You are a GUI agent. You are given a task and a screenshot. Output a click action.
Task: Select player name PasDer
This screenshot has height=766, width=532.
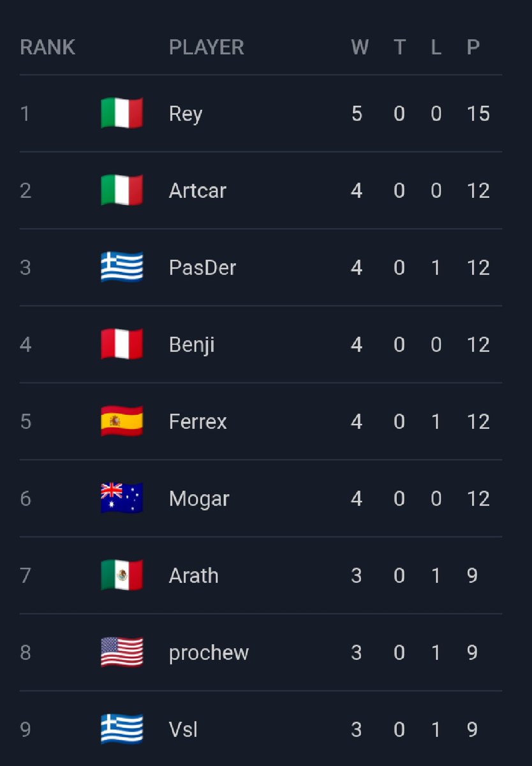coord(203,267)
